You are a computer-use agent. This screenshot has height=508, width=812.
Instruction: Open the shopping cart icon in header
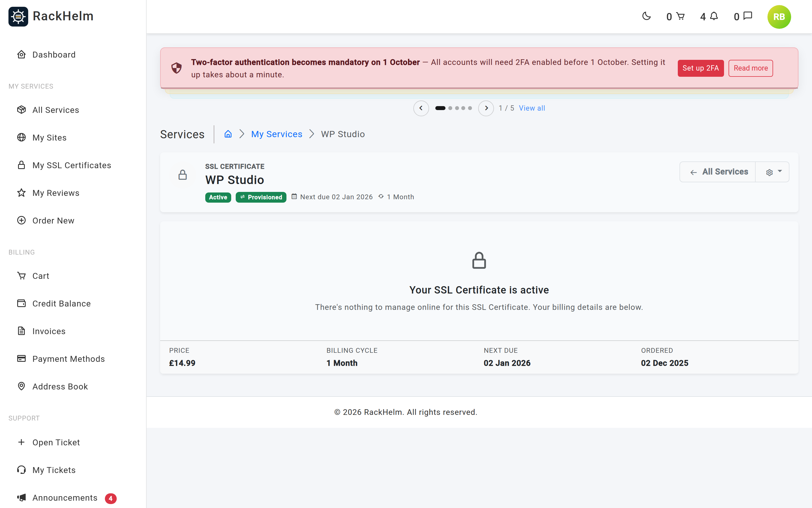[x=680, y=16]
